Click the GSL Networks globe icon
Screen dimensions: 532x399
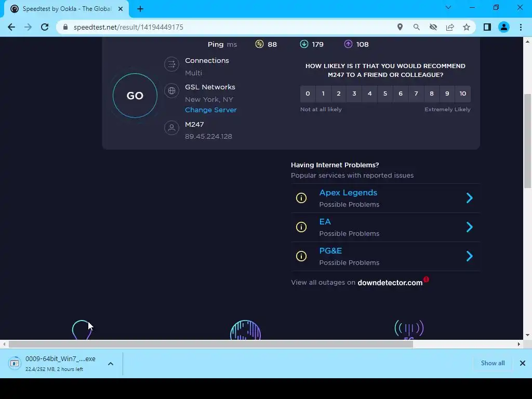click(x=171, y=90)
